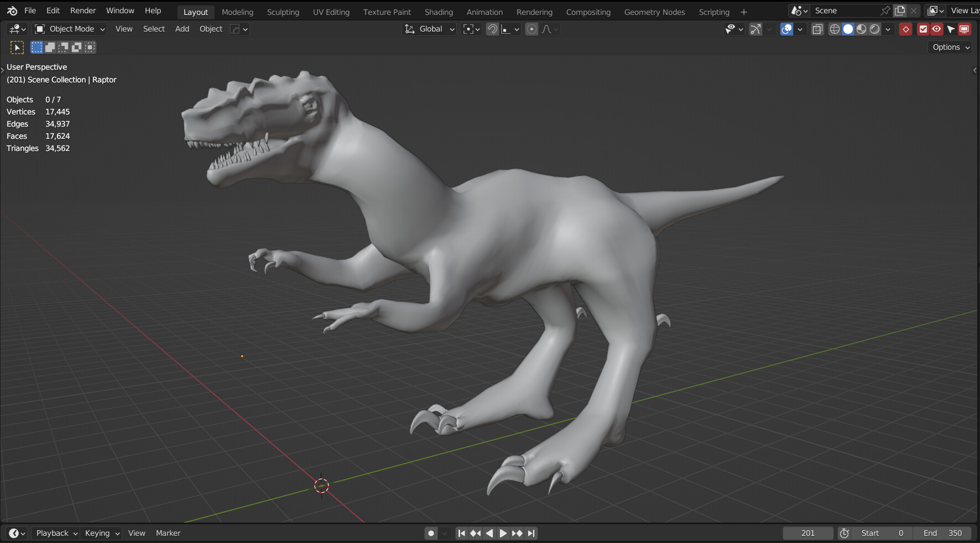Open the transform orientation Global dropdown

tap(429, 29)
